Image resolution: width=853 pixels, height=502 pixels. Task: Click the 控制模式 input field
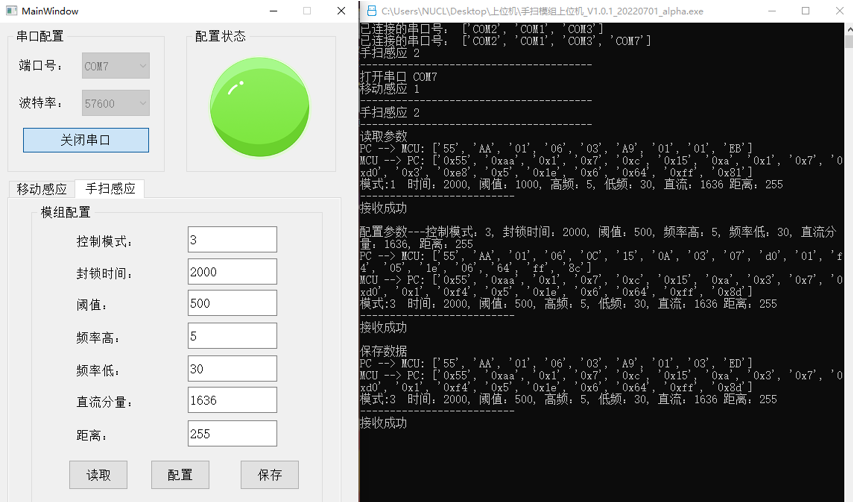[x=232, y=239]
